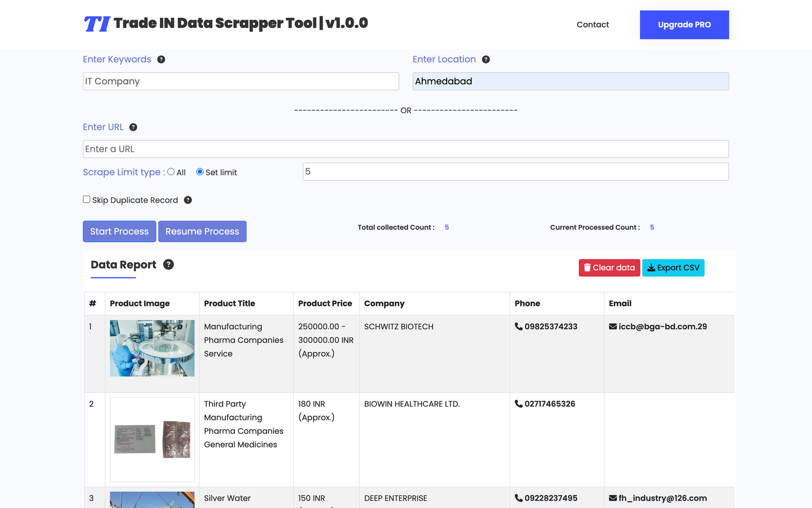This screenshot has height=508, width=812.
Task: Show help for Enter Keywords
Action: 161,59
